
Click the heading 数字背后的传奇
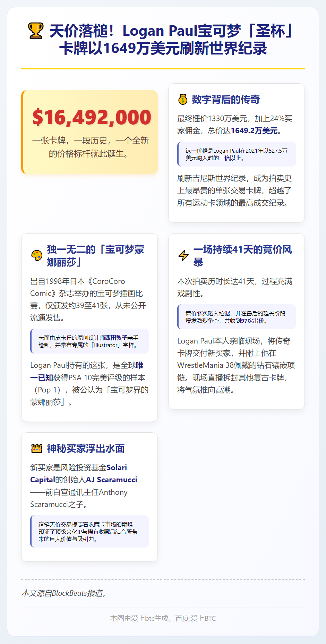click(226, 100)
